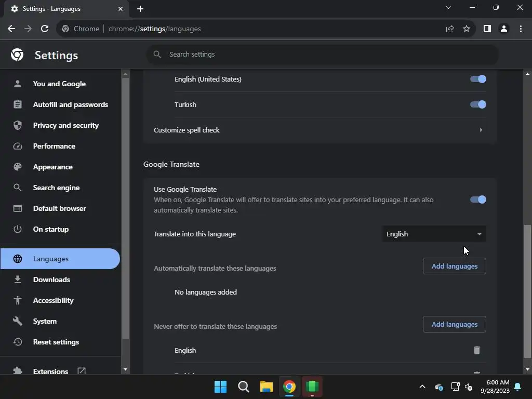
Task: Open Downloads settings section
Action: (x=60, y=280)
